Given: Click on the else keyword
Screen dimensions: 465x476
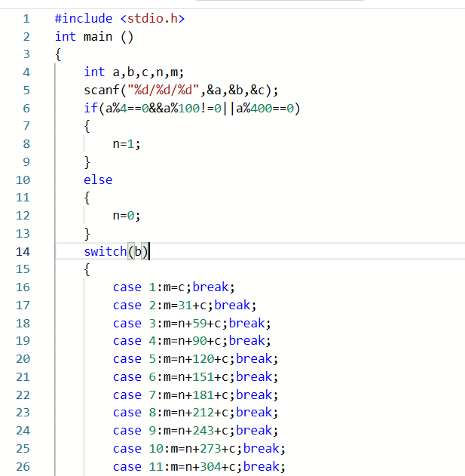Looking at the screenshot, I should point(98,180).
